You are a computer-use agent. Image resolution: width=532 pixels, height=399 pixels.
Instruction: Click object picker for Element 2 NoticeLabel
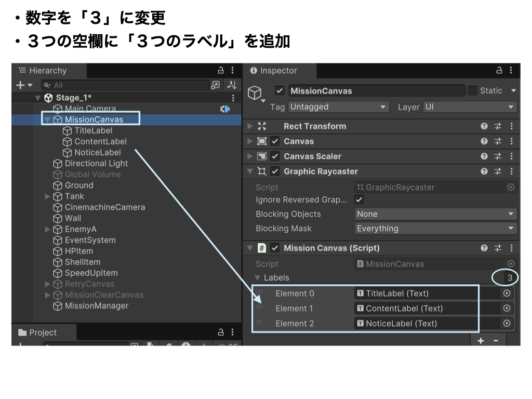click(507, 324)
